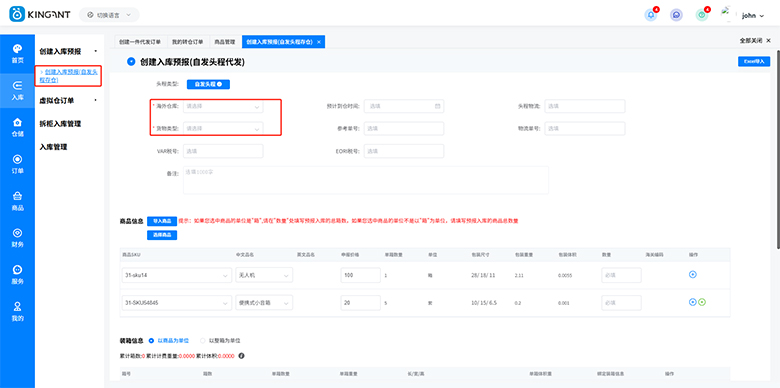The width and height of the screenshot is (780, 388).
Task: Click the 头程物流 input field
Action: coord(585,106)
